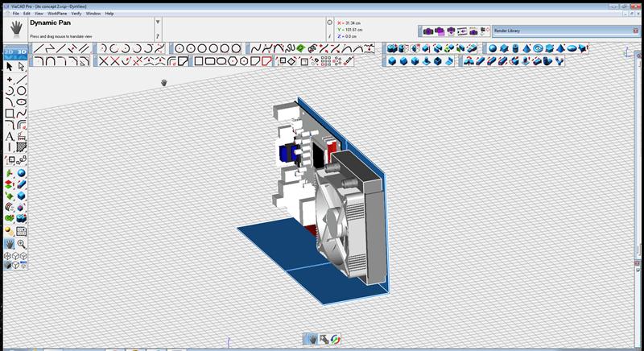
Task: Click the Render Library title bar
Action: coord(565,31)
